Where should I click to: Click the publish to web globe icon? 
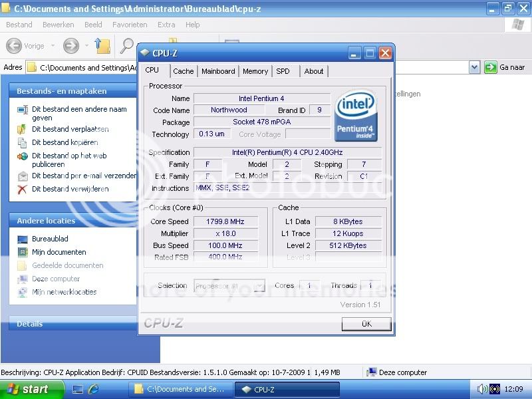click(x=23, y=156)
